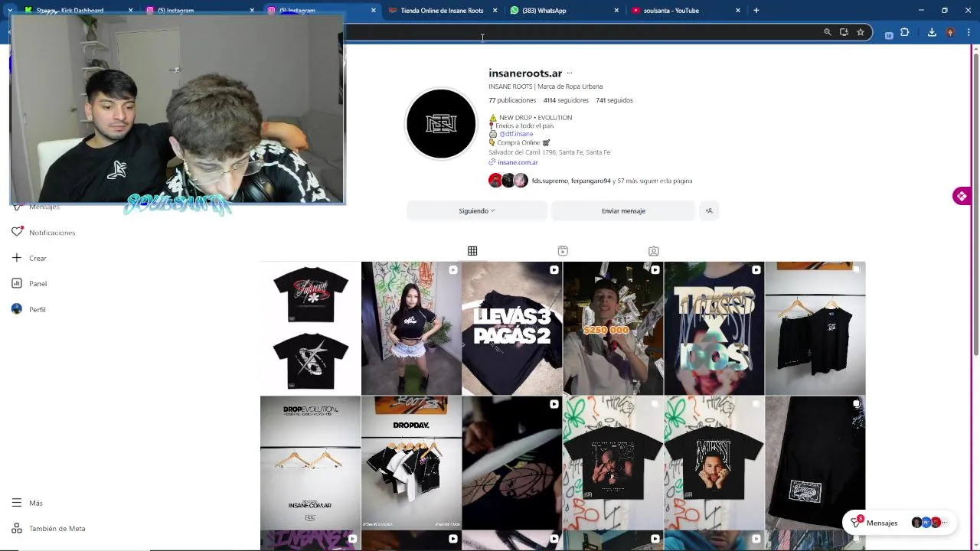Click the browser address bar field

[582, 32]
